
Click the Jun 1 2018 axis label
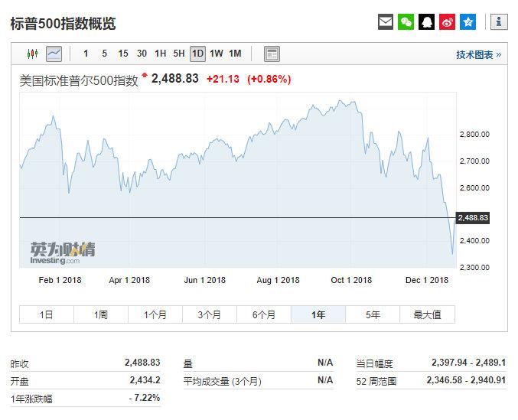[204, 280]
